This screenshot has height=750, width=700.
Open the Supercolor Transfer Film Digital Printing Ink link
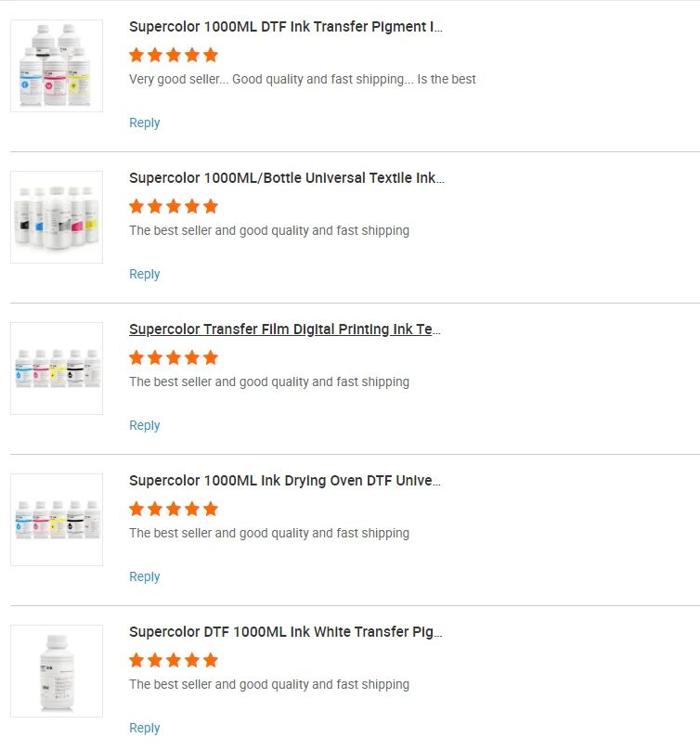[x=285, y=330]
